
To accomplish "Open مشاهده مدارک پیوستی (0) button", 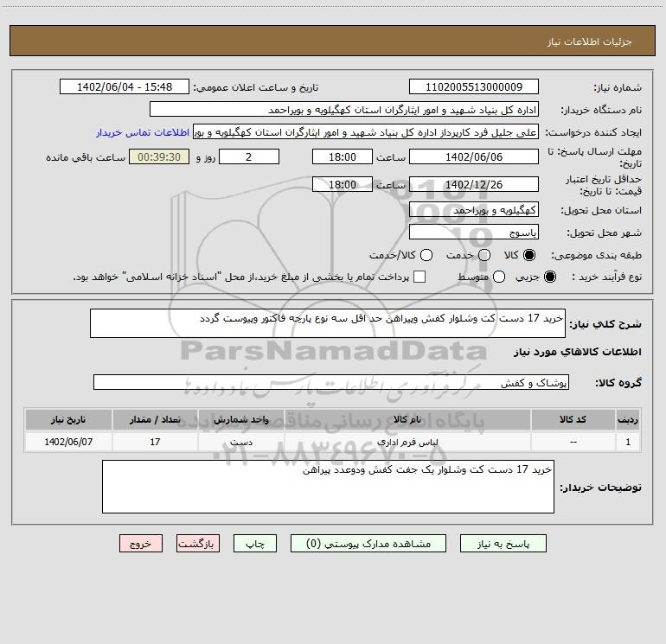I will pyautogui.click(x=368, y=544).
